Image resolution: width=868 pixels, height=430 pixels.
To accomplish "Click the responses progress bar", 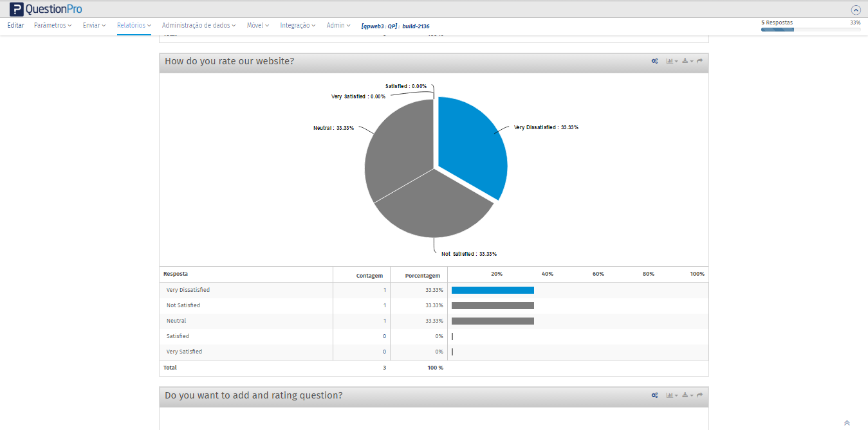I will point(811,30).
